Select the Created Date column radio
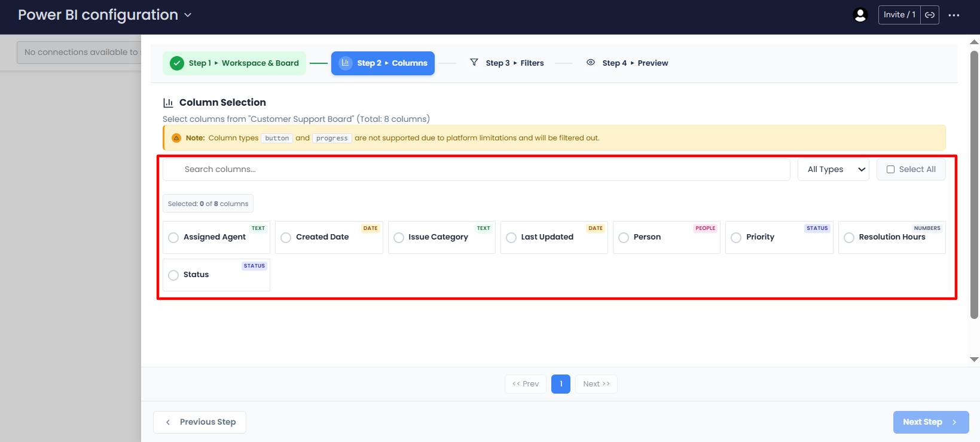 pos(286,238)
